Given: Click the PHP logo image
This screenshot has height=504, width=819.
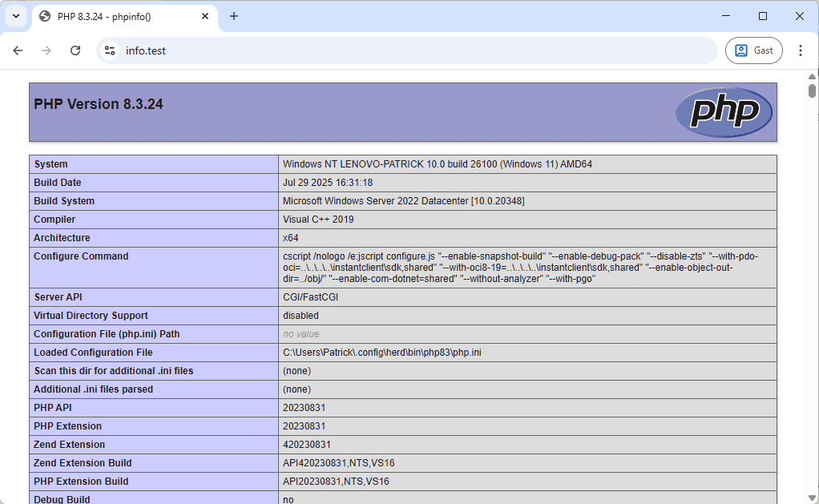Looking at the screenshot, I should [724, 112].
